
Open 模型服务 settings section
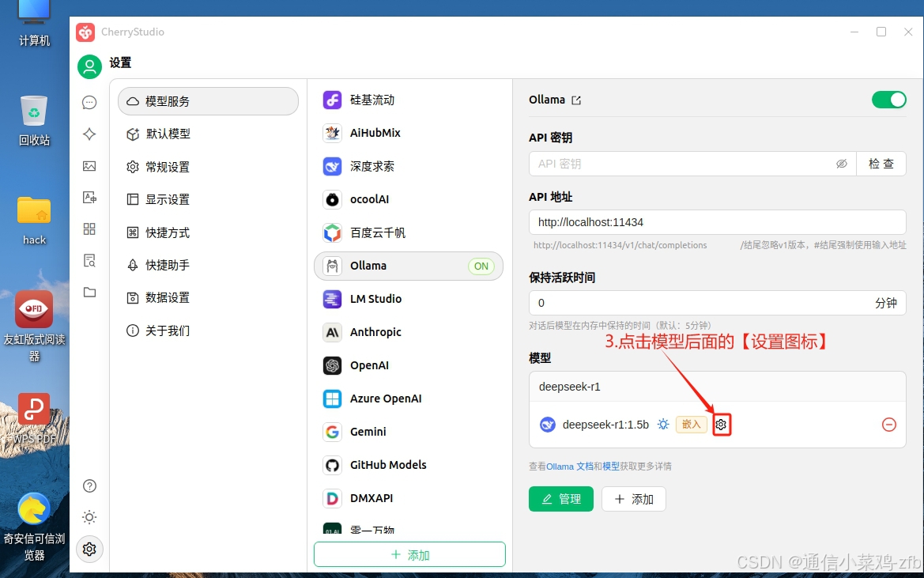coord(208,101)
